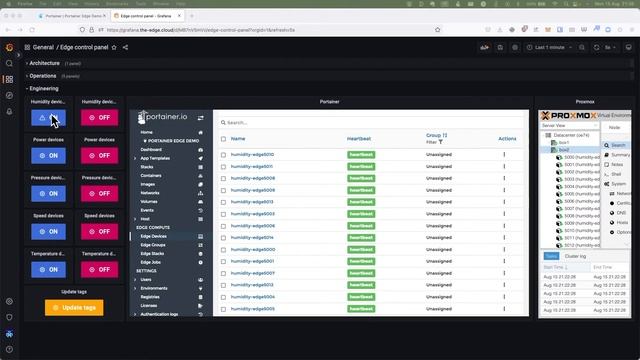Open actions menu for humidity-edge5011
The width and height of the screenshot is (640, 360).
(x=504, y=167)
